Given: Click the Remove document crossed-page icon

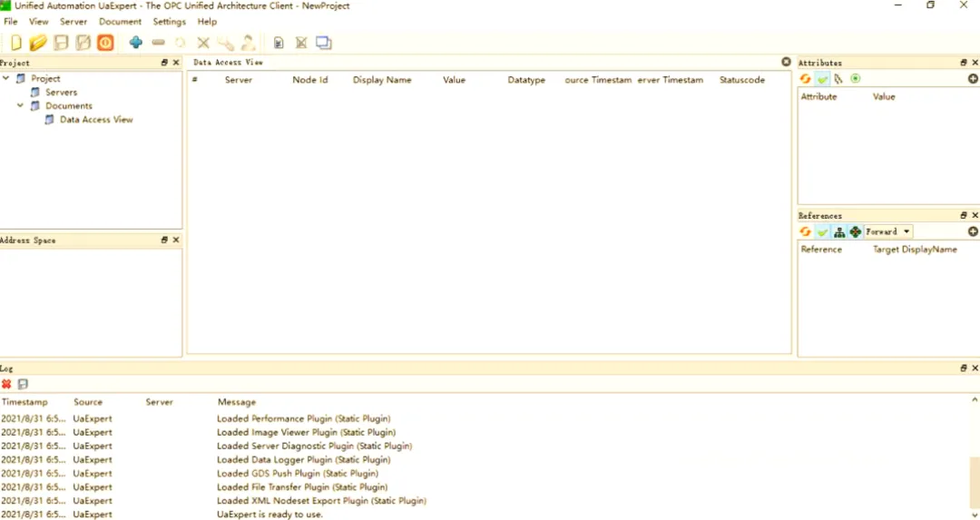Looking at the screenshot, I should pos(301,43).
